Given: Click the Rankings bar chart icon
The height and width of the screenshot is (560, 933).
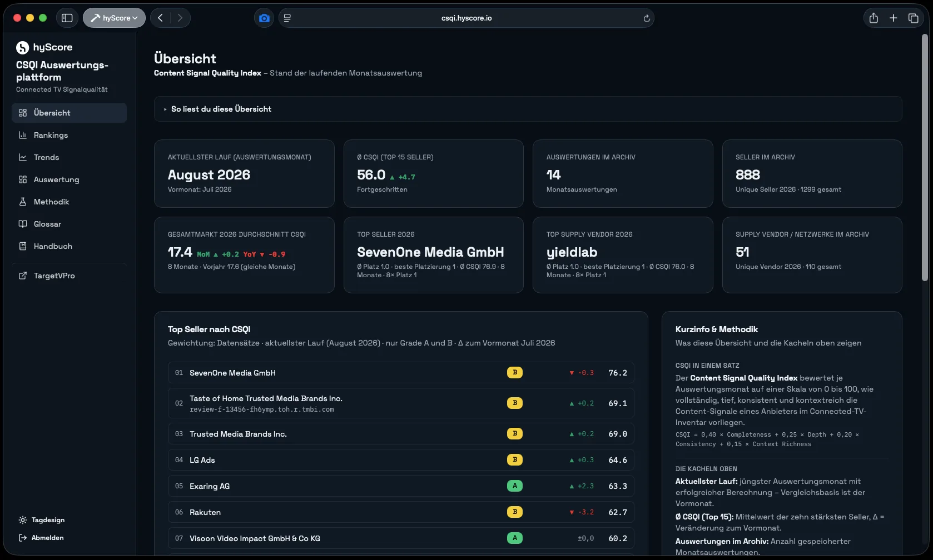Looking at the screenshot, I should pyautogui.click(x=23, y=135).
